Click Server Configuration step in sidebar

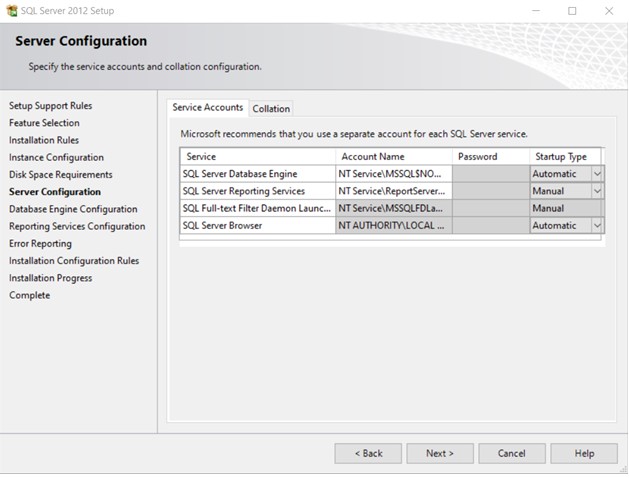point(55,192)
